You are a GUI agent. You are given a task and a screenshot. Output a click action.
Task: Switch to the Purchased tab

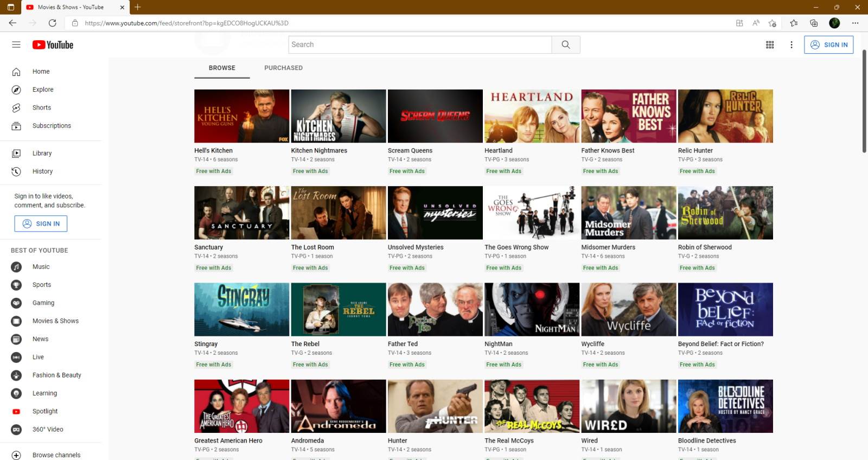click(x=283, y=68)
